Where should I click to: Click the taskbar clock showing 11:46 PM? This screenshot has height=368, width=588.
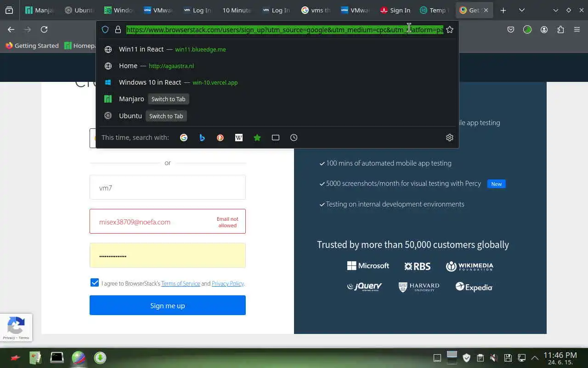[560, 358]
